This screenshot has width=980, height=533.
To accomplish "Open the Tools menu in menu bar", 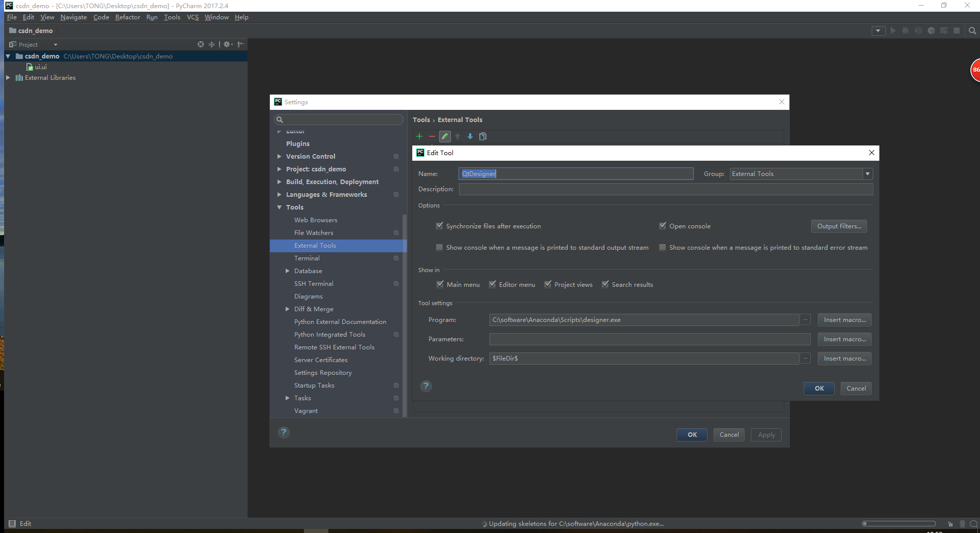I will (172, 17).
